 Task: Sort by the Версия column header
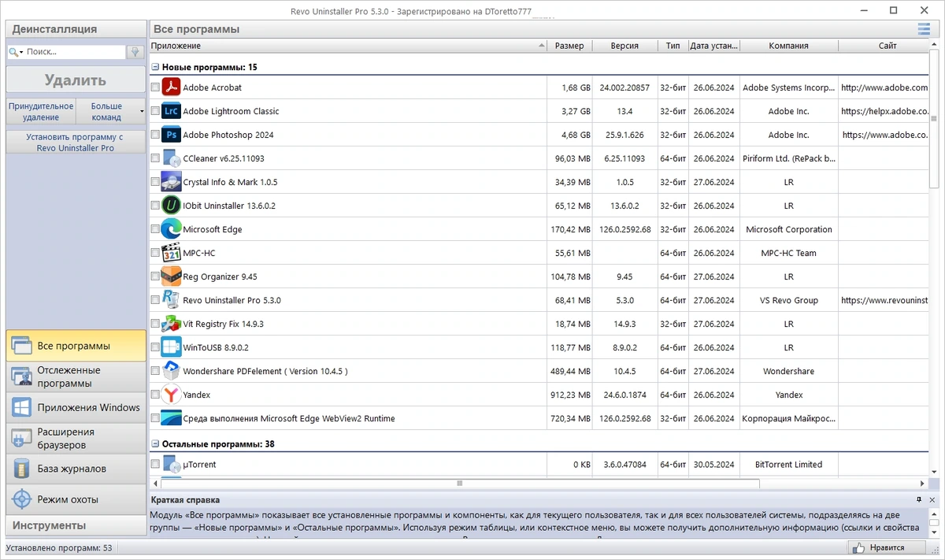[624, 46]
